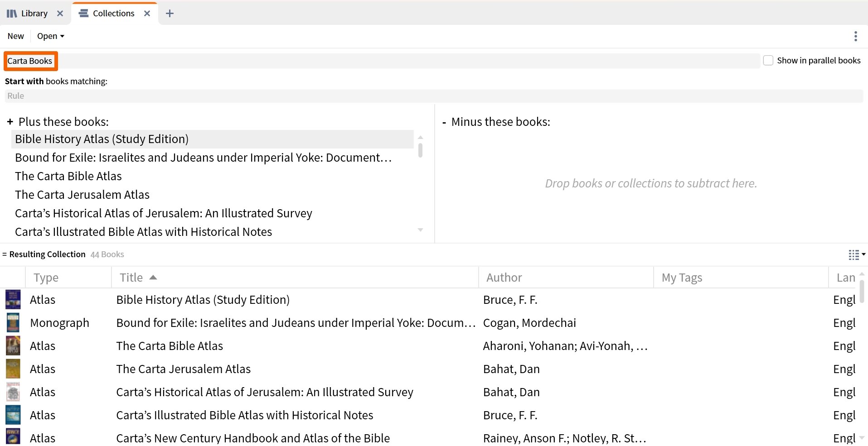Click the Rule input field
The height and width of the screenshot is (446, 868).
coord(434,96)
